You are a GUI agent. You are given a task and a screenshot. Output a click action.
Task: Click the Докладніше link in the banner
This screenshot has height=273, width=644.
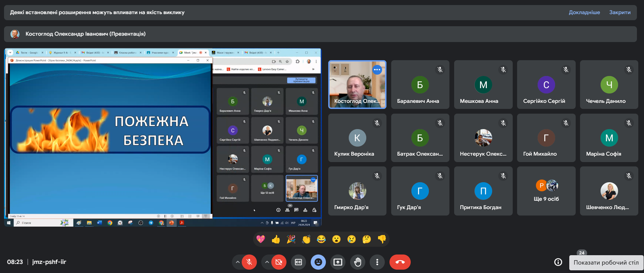(x=584, y=12)
